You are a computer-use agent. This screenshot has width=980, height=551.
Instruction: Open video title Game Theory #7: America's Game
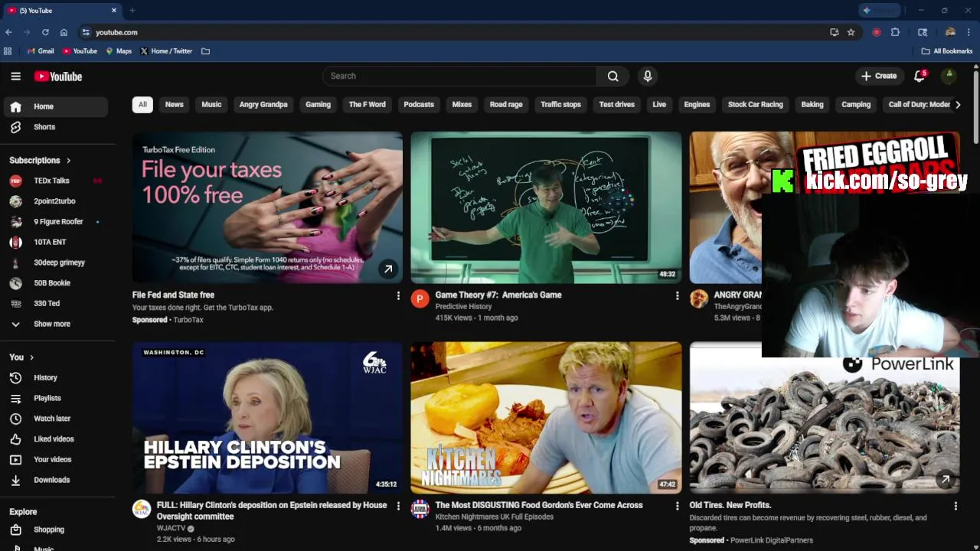(x=498, y=295)
